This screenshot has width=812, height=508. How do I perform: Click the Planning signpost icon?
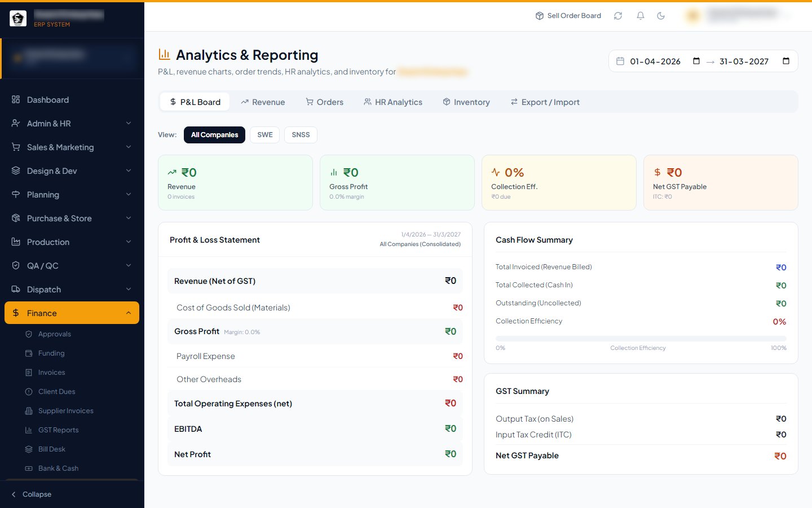16,194
